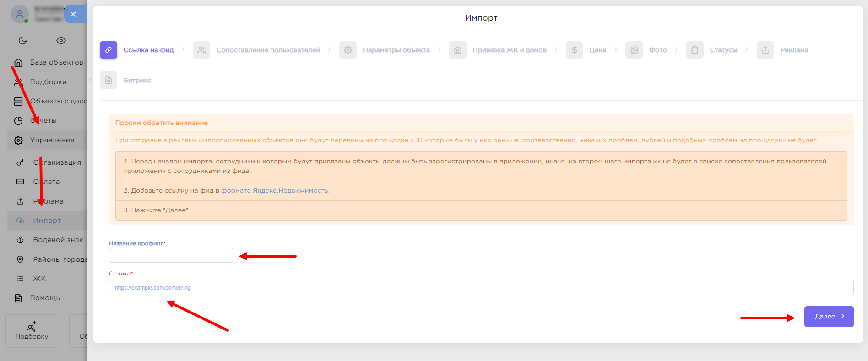The height and width of the screenshot is (361, 868).
Task: Close the sidebar with the X button
Action: (x=73, y=14)
